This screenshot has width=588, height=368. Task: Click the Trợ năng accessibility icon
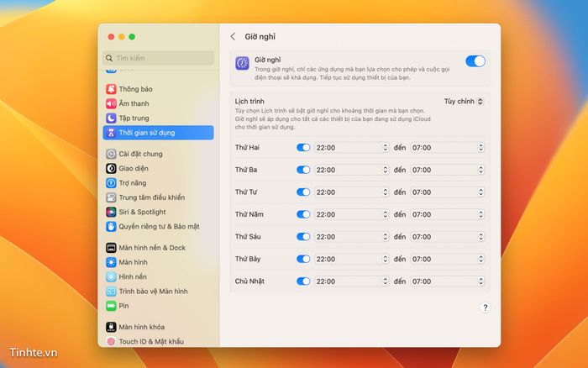coord(111,183)
